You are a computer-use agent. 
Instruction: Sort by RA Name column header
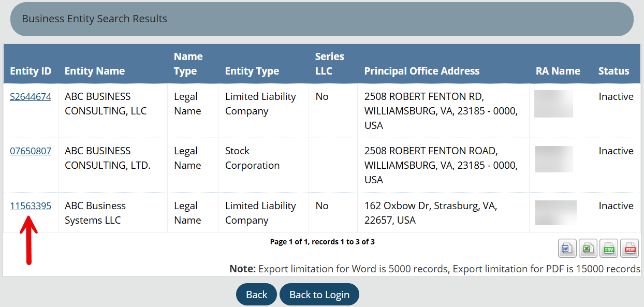tap(558, 71)
